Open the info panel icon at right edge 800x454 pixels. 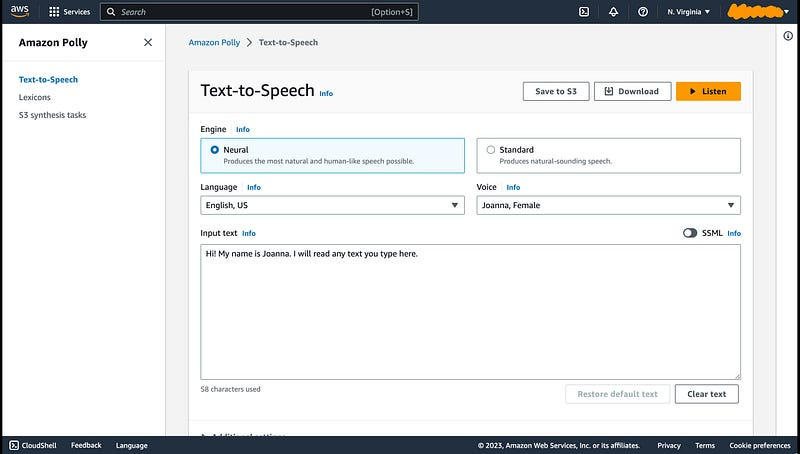point(788,36)
